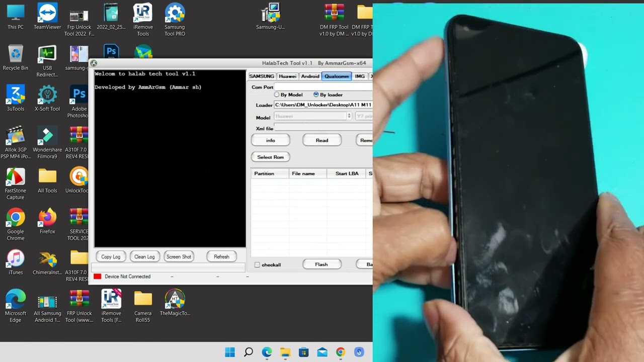Open FRP Unlock Tool (www... archive
The height and width of the screenshot is (362, 644).
[79, 307]
